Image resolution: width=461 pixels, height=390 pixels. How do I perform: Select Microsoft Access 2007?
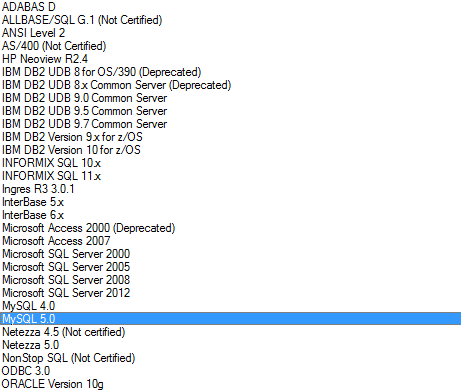pos(56,241)
